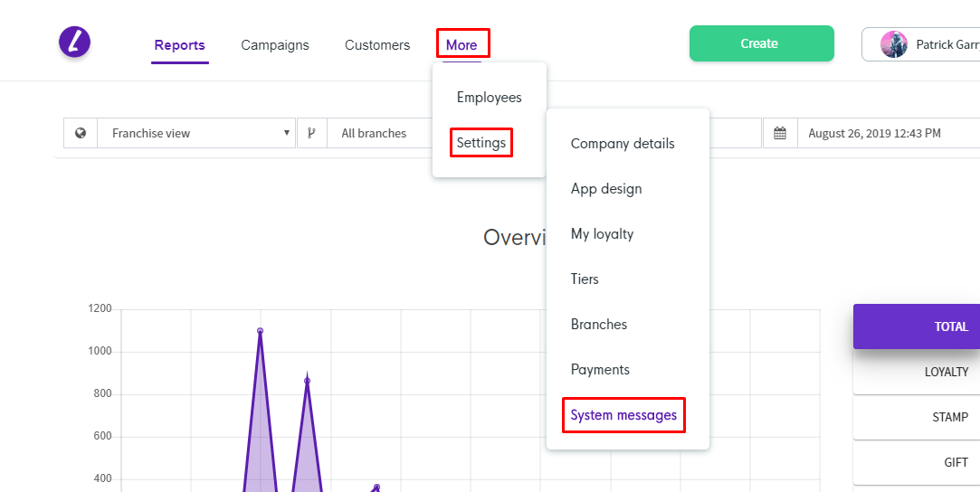Image resolution: width=980 pixels, height=492 pixels.
Task: Click Patrick's profile avatar
Action: tap(894, 44)
